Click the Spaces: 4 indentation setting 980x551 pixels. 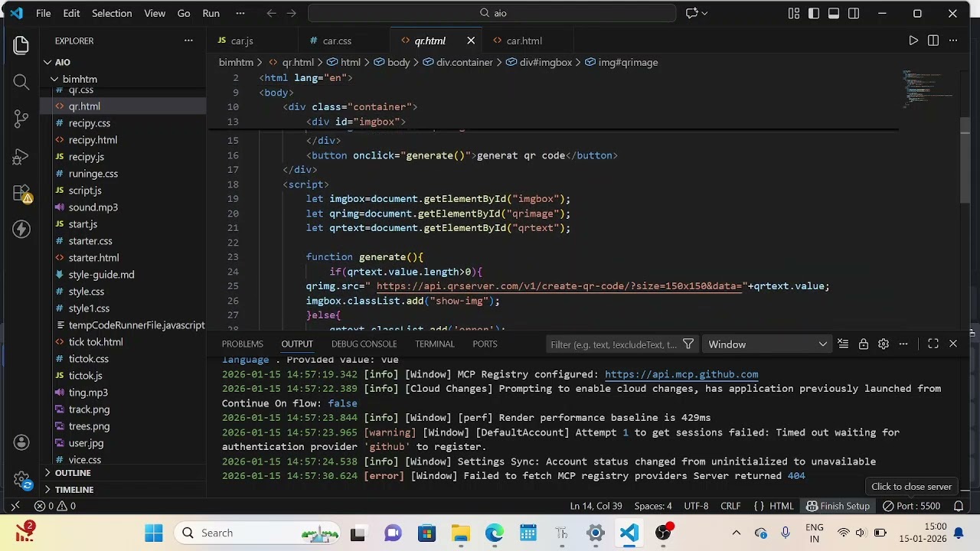[653, 506]
